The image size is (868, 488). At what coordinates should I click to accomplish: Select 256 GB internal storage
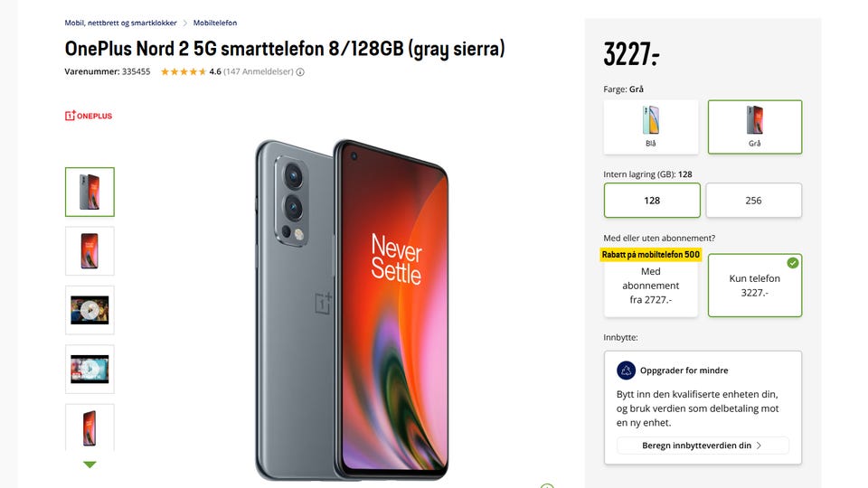click(x=753, y=201)
